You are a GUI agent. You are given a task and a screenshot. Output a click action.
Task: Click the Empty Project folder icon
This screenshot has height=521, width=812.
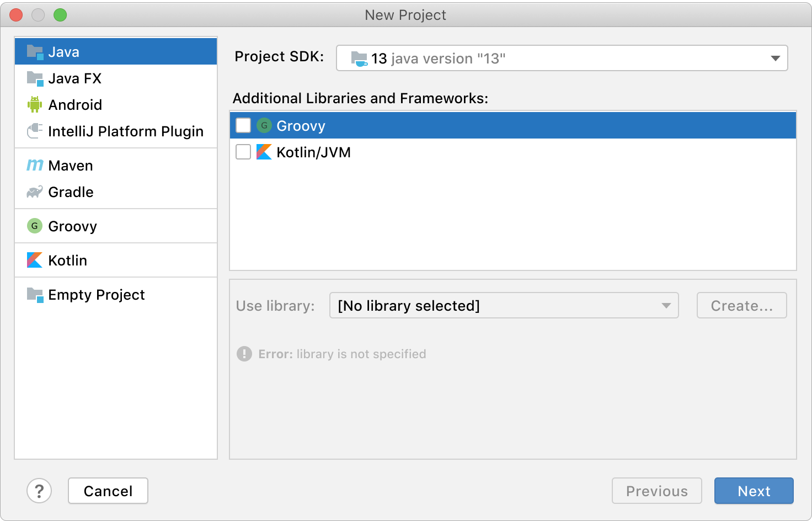(35, 295)
